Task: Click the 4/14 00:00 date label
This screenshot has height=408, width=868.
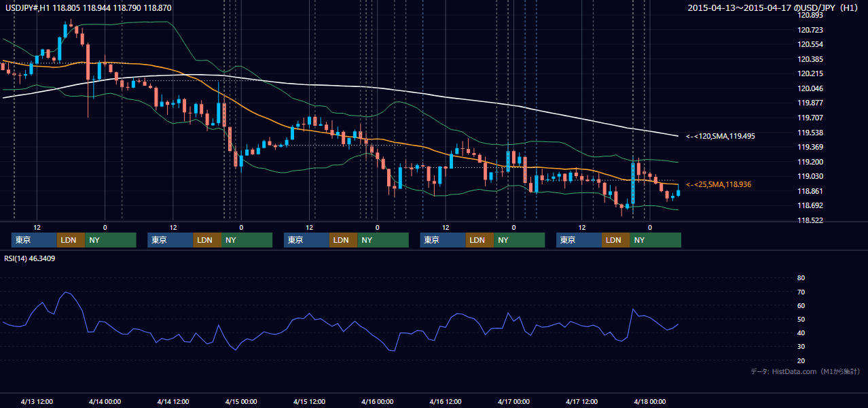Action: (105, 401)
